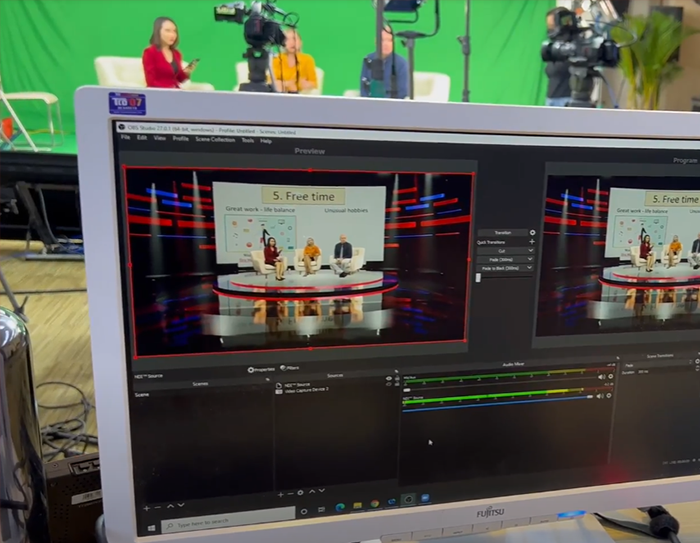Click the Program video output
This screenshot has height=543, width=700.
pos(618,255)
